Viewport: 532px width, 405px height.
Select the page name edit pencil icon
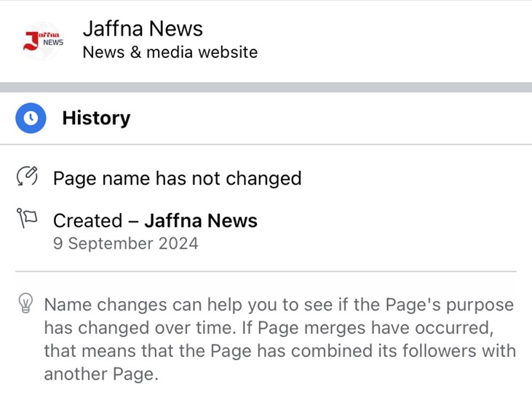pos(27,176)
